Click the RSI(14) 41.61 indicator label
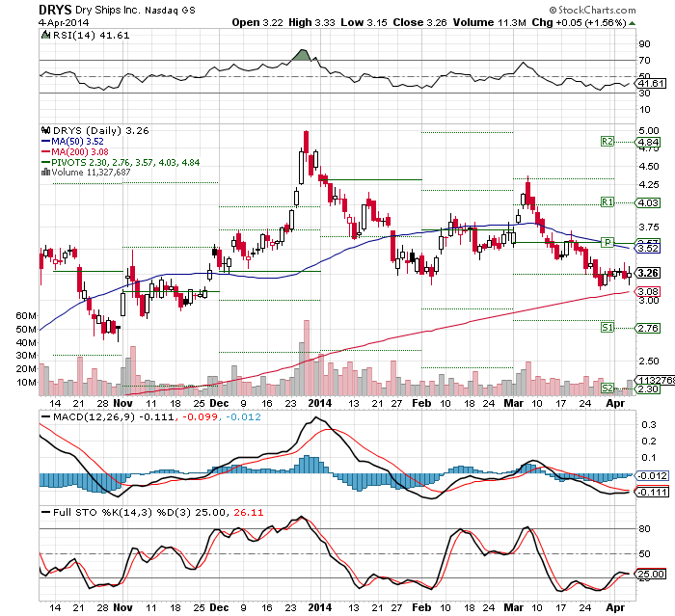 (91, 36)
